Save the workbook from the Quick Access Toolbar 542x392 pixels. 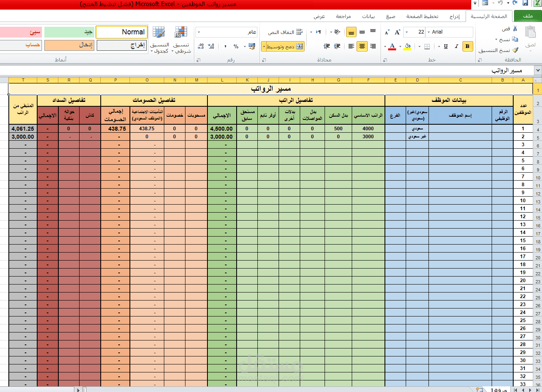pyautogui.click(x=525, y=3)
